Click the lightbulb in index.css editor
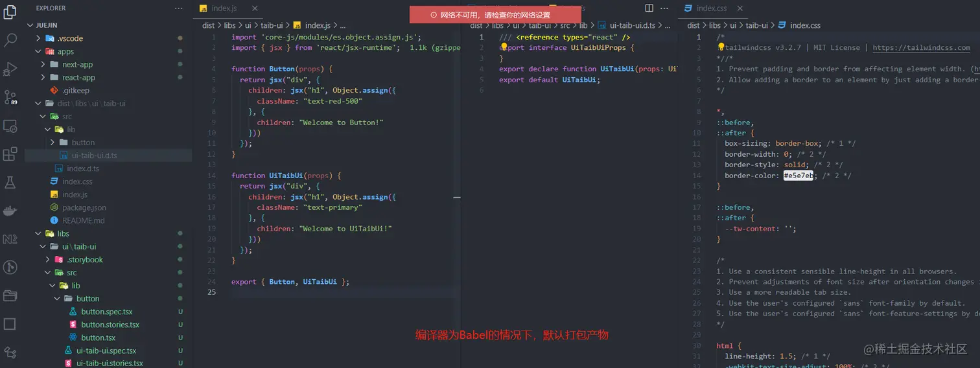Viewport: 980px width, 368px height. point(720,47)
